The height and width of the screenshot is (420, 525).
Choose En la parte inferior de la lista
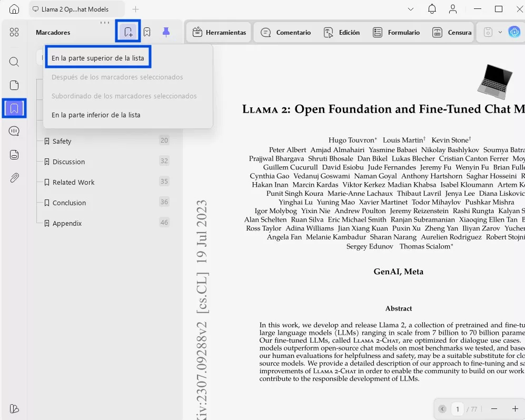(96, 115)
